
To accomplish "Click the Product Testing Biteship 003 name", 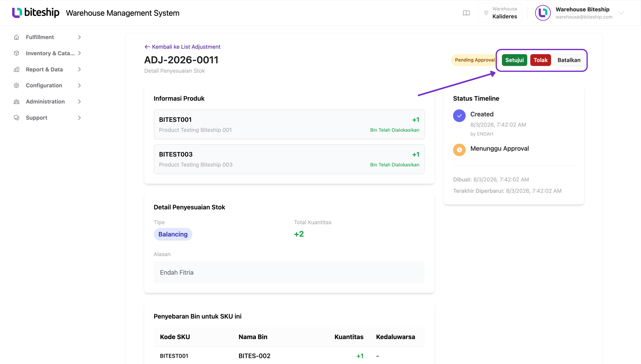I will pos(196,165).
